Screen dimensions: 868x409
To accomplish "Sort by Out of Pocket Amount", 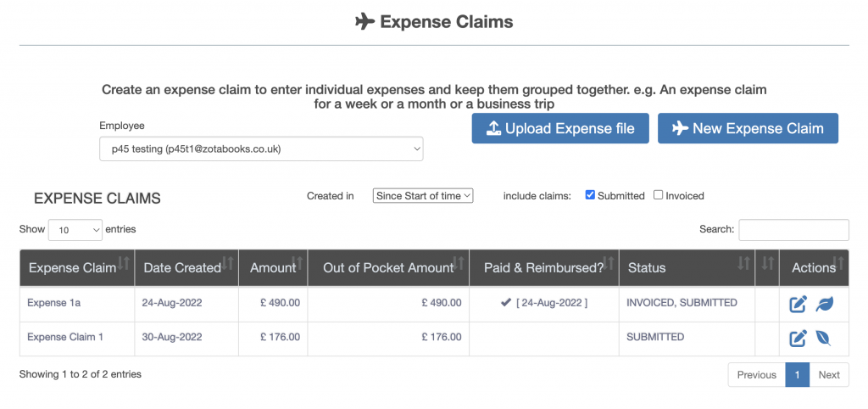I will [x=459, y=264].
